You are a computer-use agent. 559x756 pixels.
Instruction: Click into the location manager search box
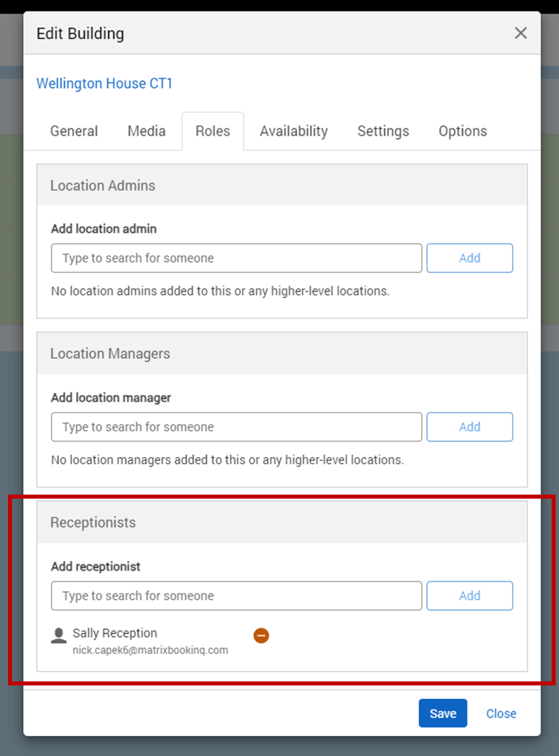point(236,427)
